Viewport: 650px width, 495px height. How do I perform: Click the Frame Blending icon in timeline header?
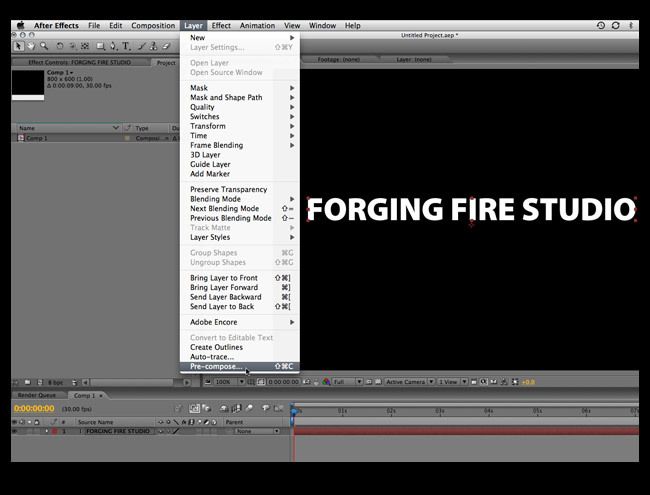[x=236, y=409]
